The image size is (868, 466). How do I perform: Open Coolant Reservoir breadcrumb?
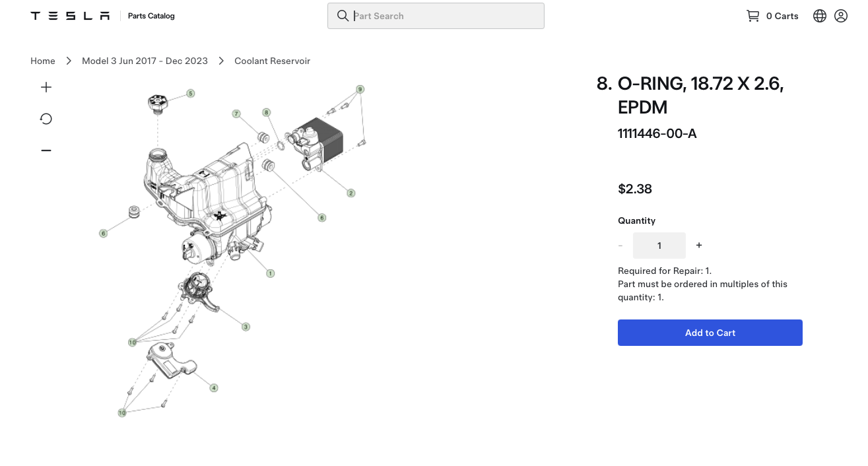coord(272,61)
